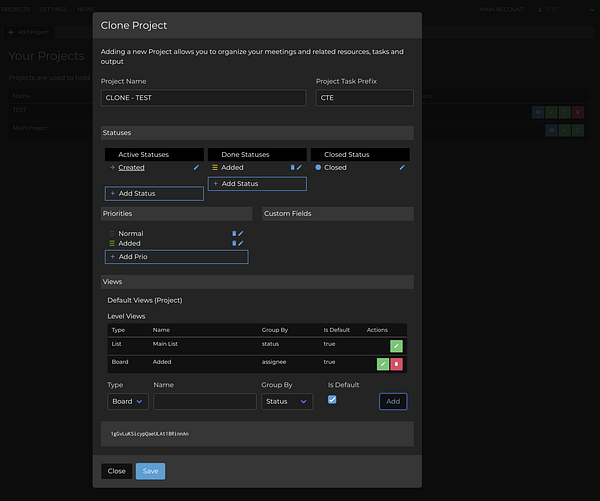Open the Type dropdown set to Board
This screenshot has height=501, width=600.
(x=127, y=401)
